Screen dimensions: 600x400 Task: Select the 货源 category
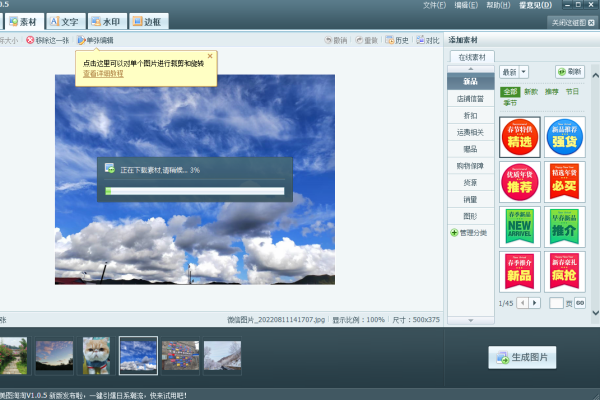tap(470, 183)
